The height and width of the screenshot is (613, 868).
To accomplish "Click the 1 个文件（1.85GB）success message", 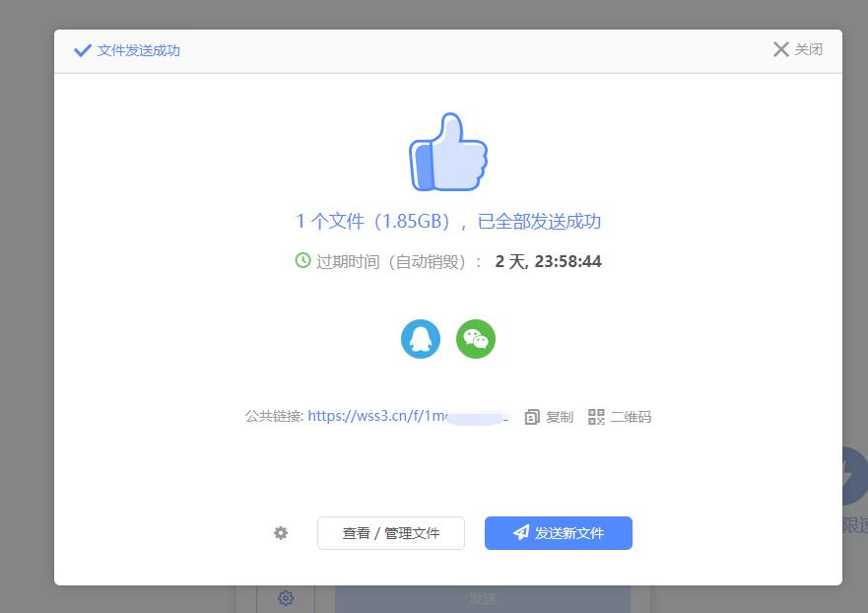I will [x=448, y=221].
